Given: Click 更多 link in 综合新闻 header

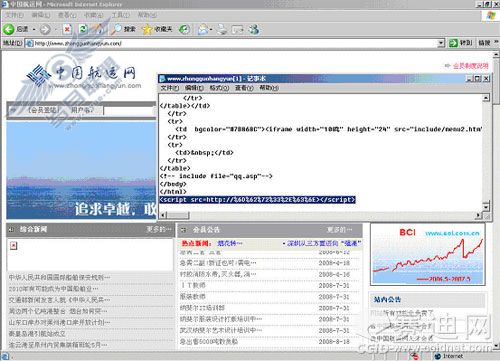Looking at the screenshot, I should [159, 229].
